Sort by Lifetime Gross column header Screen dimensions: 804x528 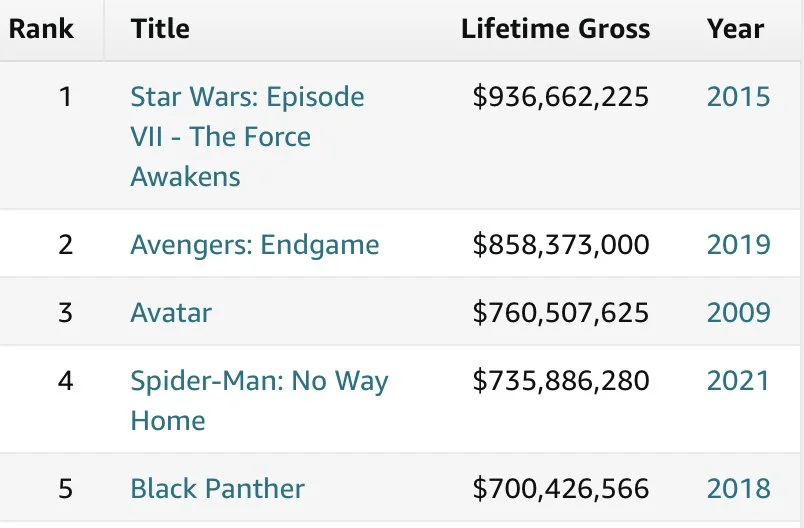(555, 29)
